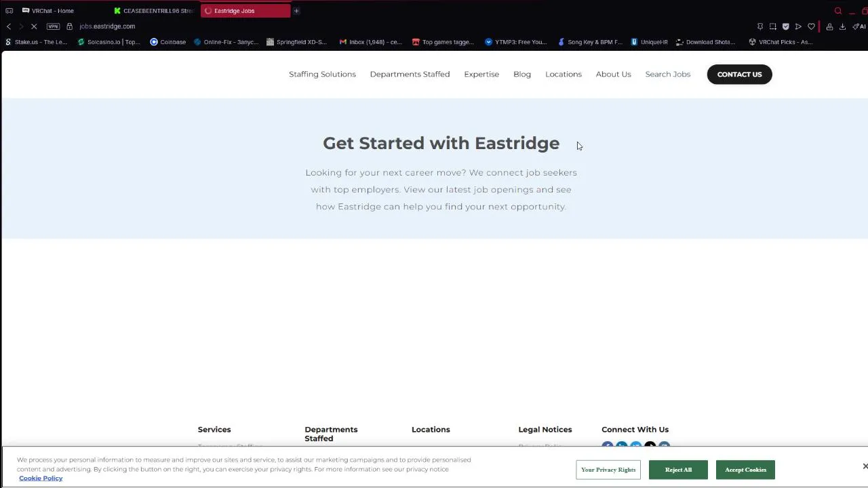This screenshot has height=488, width=868.
Task: Select the Eastridge Jobs tab
Action: tap(245, 11)
